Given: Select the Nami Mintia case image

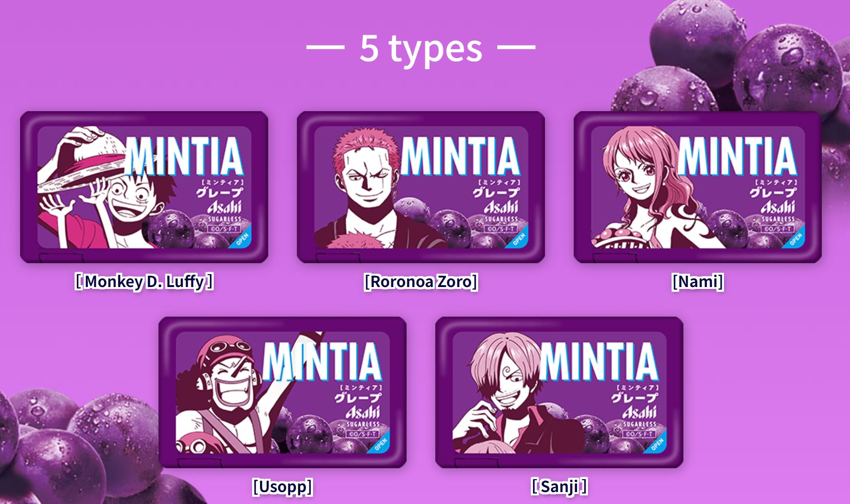Looking at the screenshot, I should 698,187.
